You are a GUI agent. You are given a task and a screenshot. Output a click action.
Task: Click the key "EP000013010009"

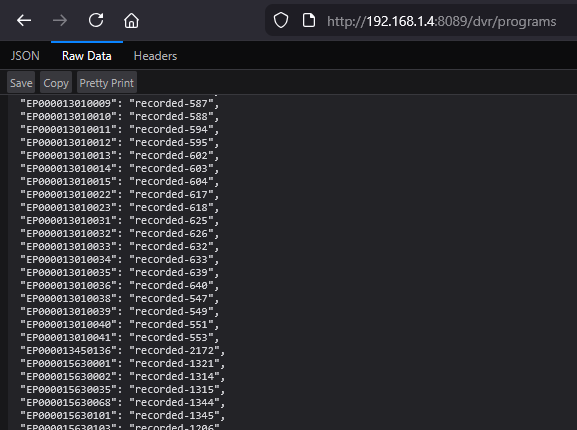(x=68, y=104)
